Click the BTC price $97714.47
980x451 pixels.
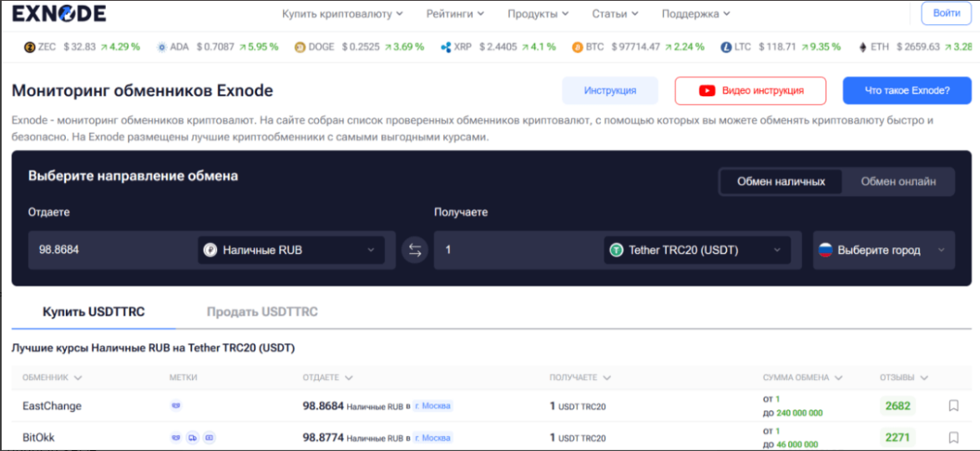(x=635, y=47)
